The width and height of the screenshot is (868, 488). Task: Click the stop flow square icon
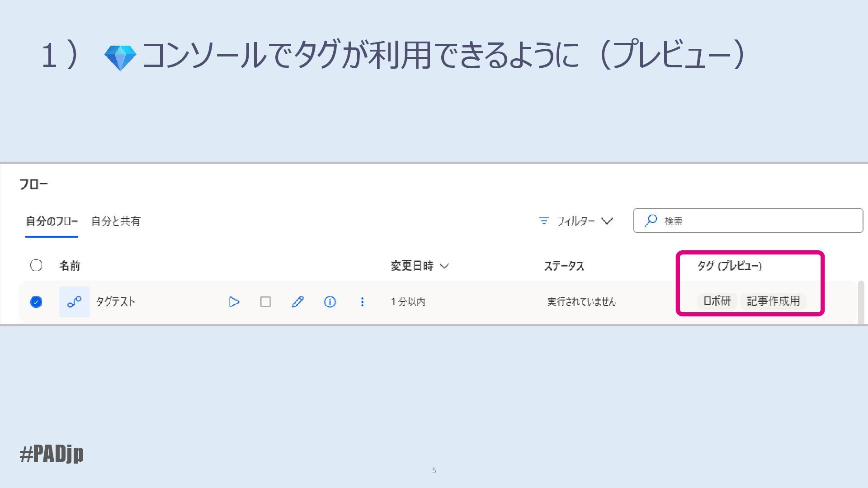tap(265, 302)
